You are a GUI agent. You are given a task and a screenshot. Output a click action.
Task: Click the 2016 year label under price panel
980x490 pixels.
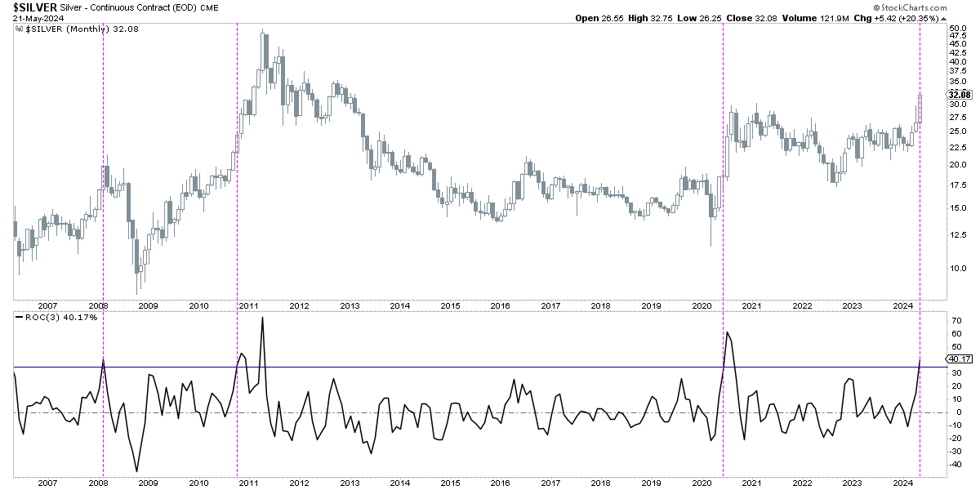pos(500,305)
